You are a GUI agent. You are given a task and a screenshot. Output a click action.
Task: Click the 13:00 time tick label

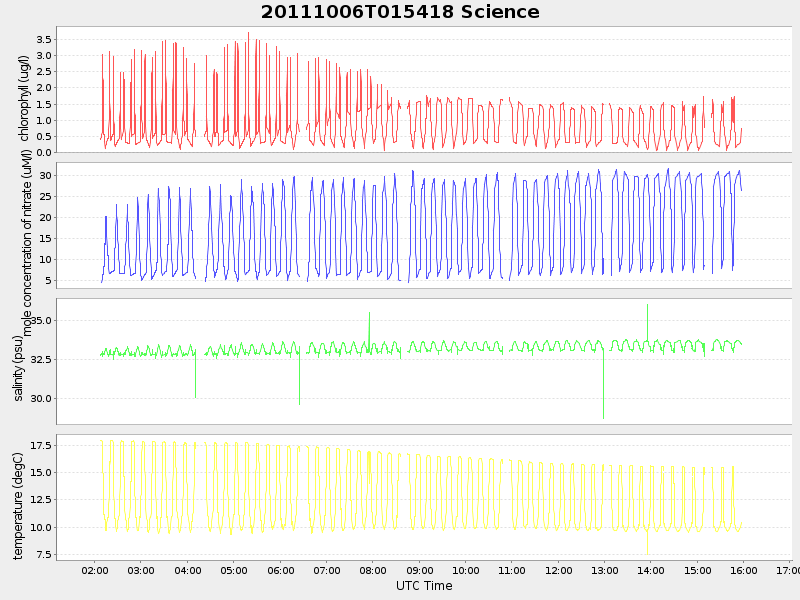(x=605, y=570)
